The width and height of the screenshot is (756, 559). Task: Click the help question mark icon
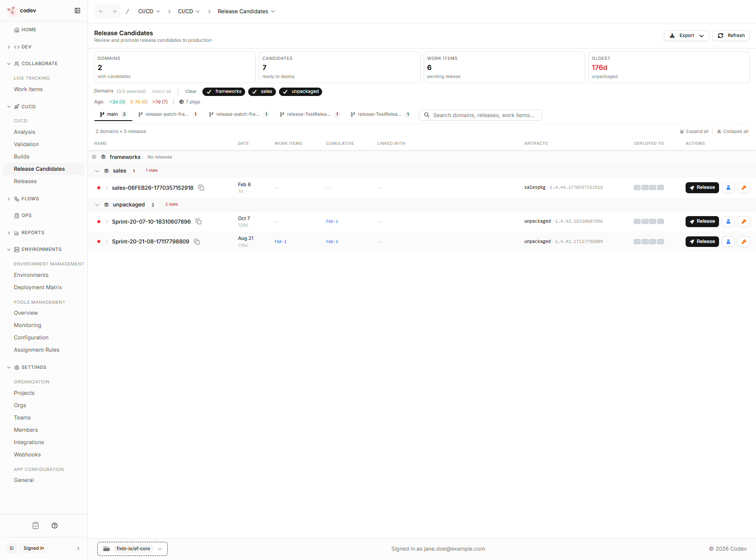tap(55, 525)
